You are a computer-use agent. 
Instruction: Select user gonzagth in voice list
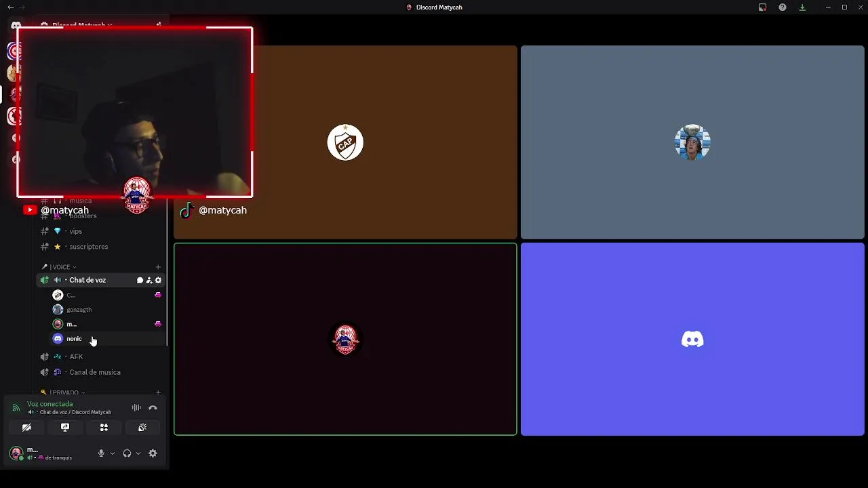pyautogui.click(x=107, y=310)
